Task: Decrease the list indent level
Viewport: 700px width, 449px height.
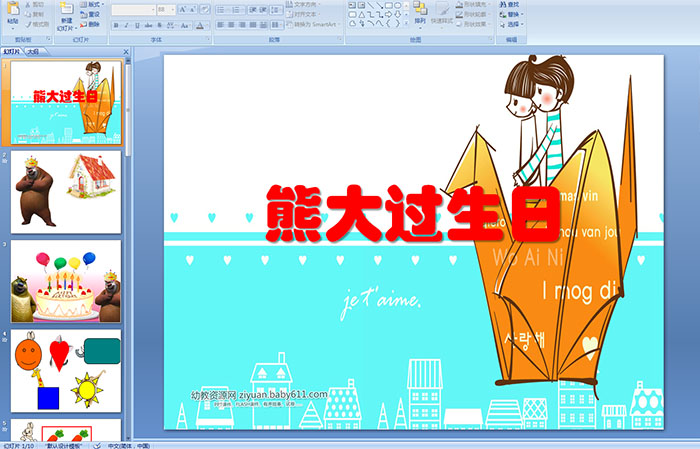Action: (252, 9)
